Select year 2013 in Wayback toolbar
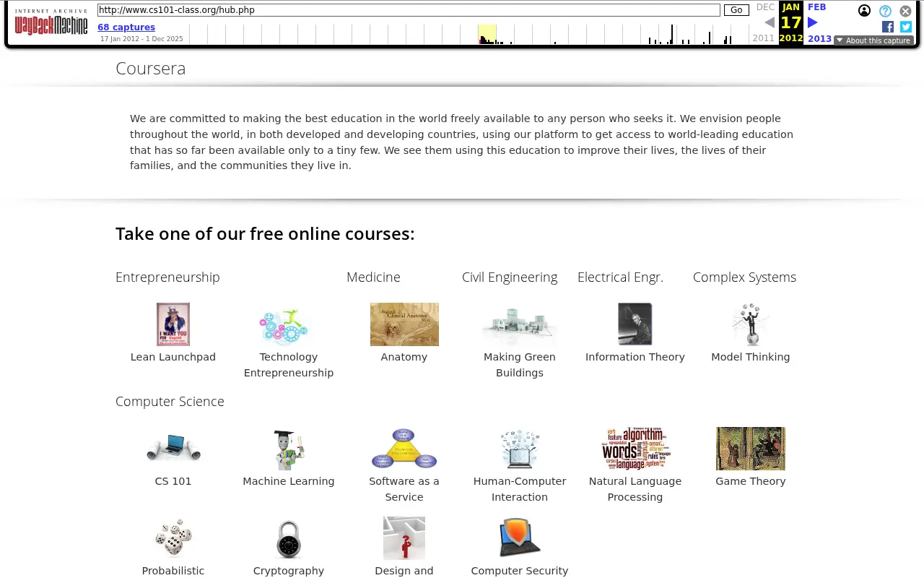Screen dimensions: 924x578 pyautogui.click(x=819, y=38)
